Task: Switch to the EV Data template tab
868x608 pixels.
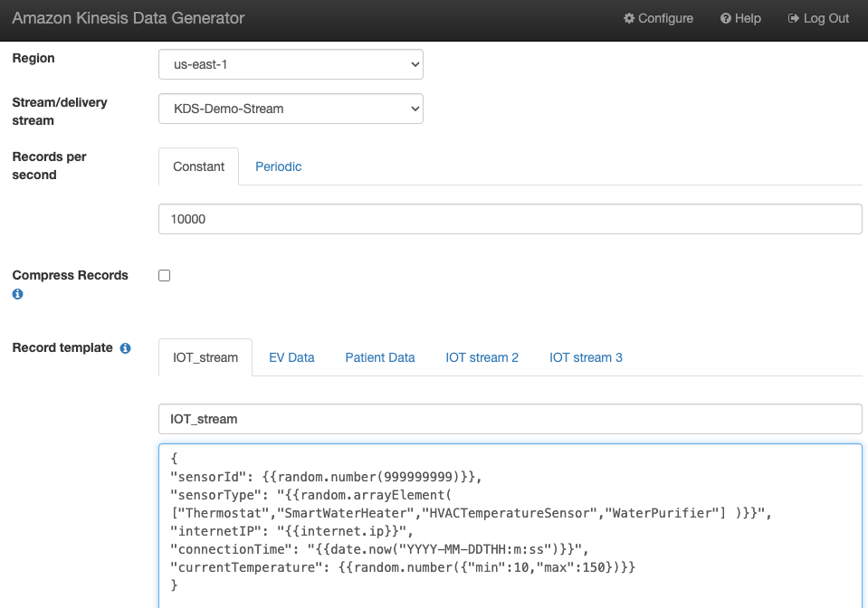Action: point(291,357)
